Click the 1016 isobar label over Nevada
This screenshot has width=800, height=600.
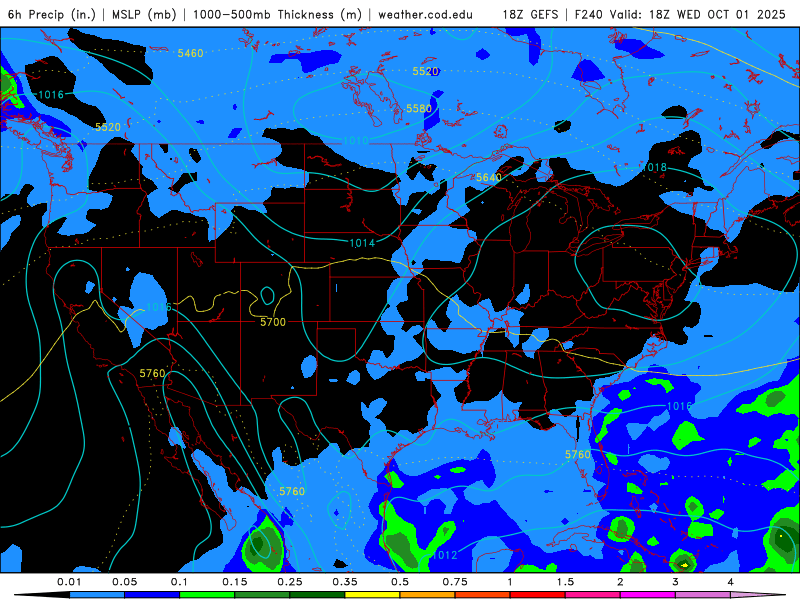pyautogui.click(x=159, y=307)
